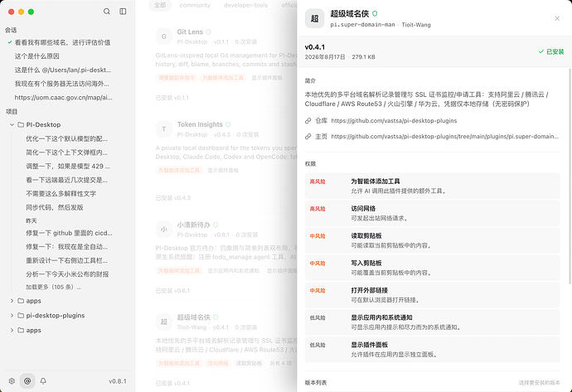
Task: Click 加载更多 (105 条) to load more
Action: pos(53,287)
